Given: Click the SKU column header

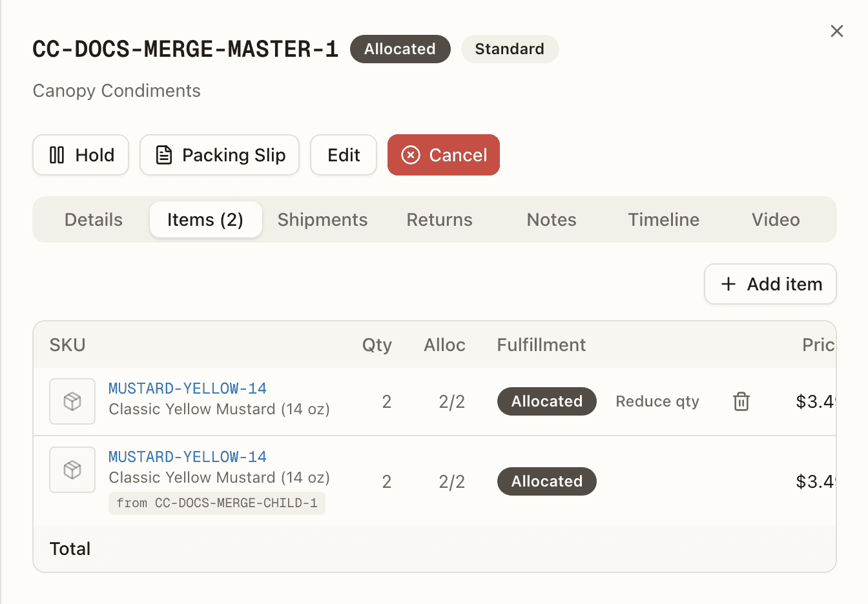Looking at the screenshot, I should click(68, 345).
